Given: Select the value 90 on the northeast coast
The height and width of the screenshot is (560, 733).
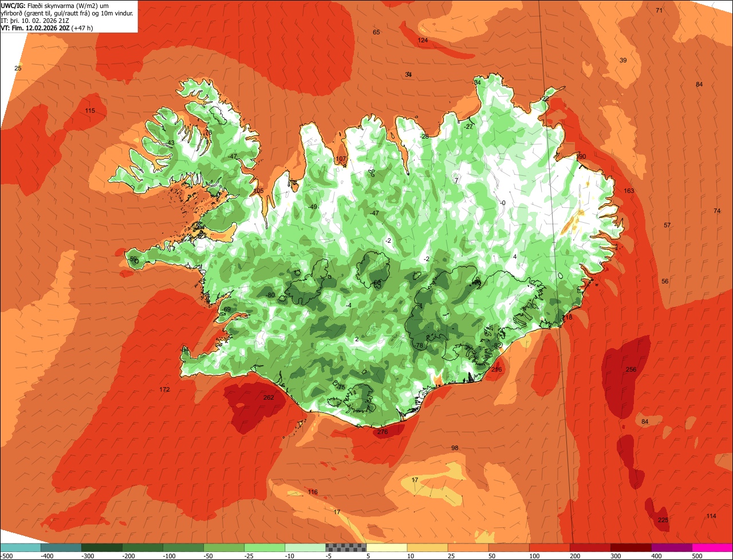Looking at the screenshot, I should click(x=582, y=156).
